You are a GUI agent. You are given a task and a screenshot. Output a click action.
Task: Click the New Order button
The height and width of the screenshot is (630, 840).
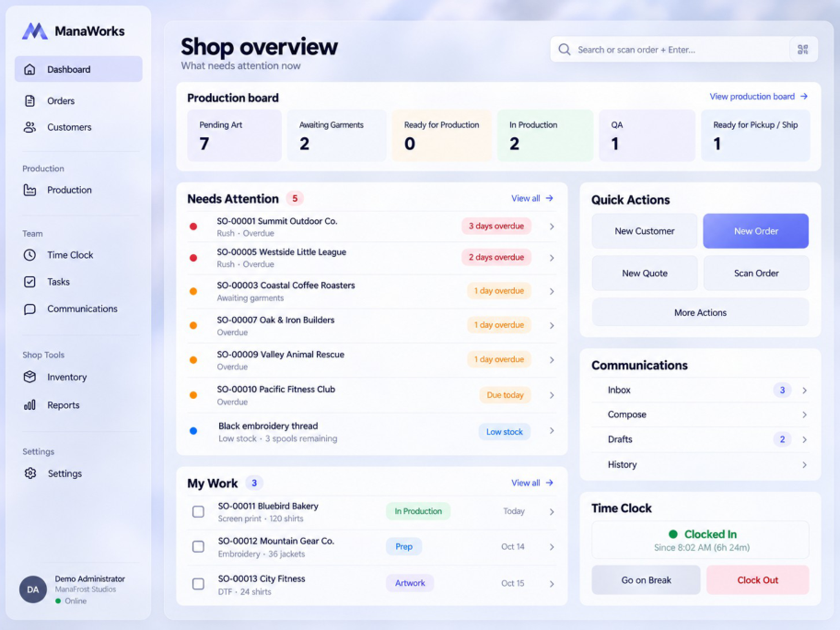(x=755, y=231)
